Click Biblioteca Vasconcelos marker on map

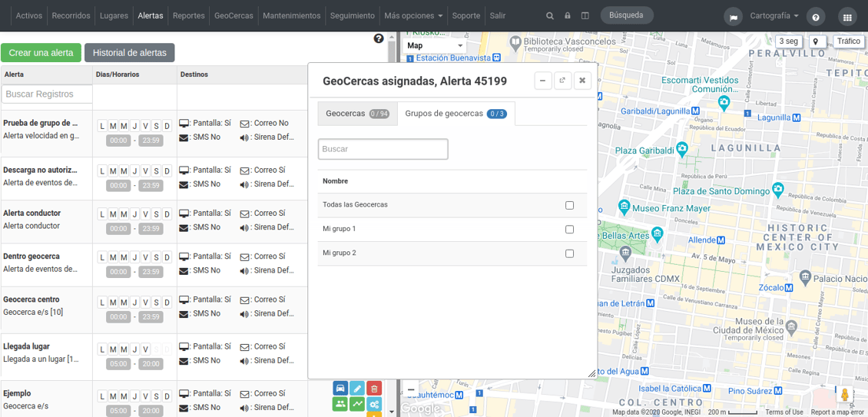click(x=515, y=41)
